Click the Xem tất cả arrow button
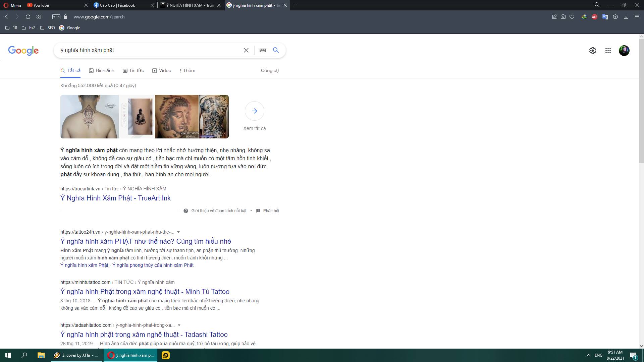The height and width of the screenshot is (362, 644). coord(255,111)
